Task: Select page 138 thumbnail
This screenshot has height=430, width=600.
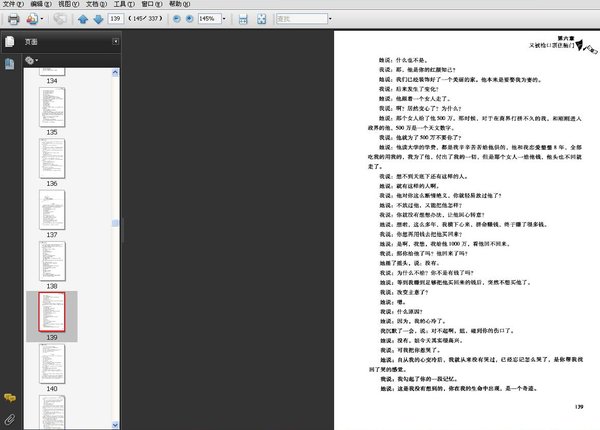Action: [52, 261]
